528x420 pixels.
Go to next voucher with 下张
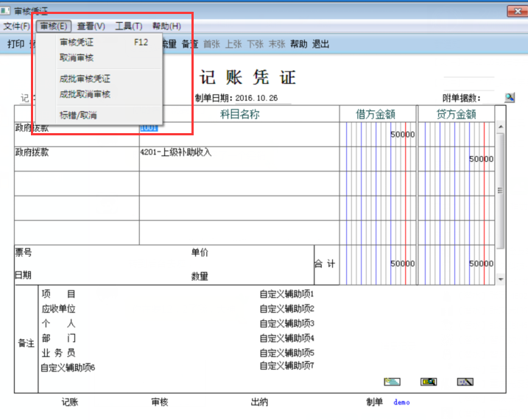click(x=256, y=44)
